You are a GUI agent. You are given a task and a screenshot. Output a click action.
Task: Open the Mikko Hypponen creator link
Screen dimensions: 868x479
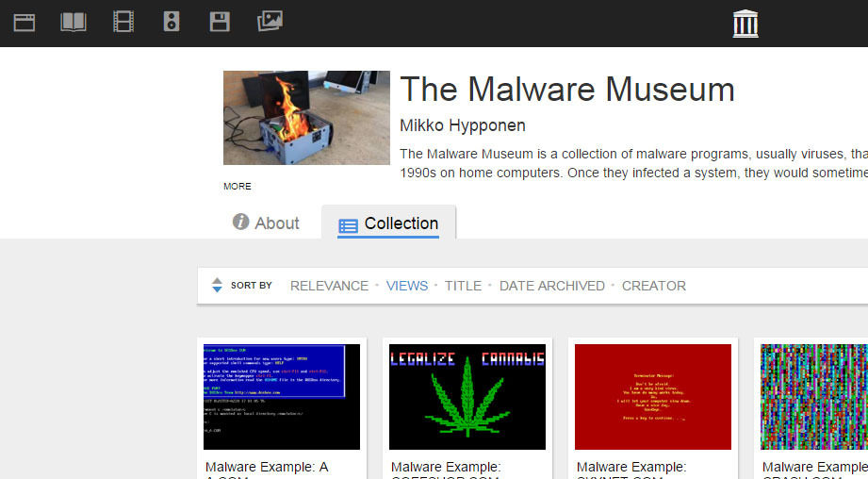(462, 125)
